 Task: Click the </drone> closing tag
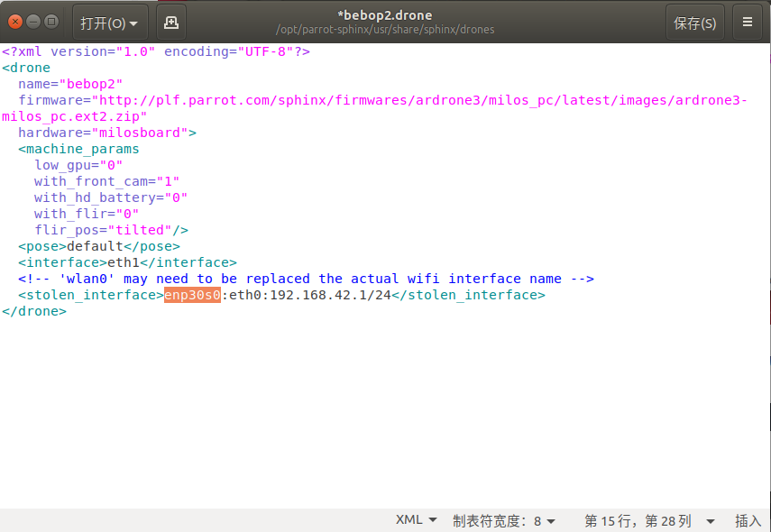pyautogui.click(x=33, y=310)
